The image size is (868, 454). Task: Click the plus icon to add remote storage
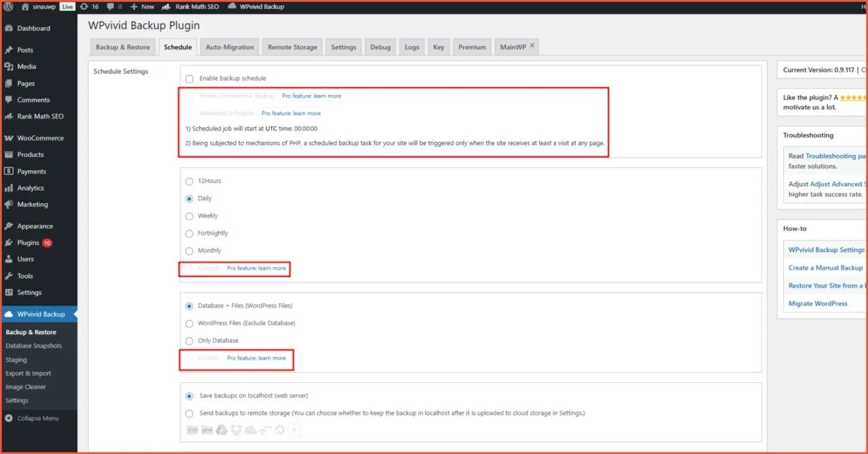click(294, 430)
